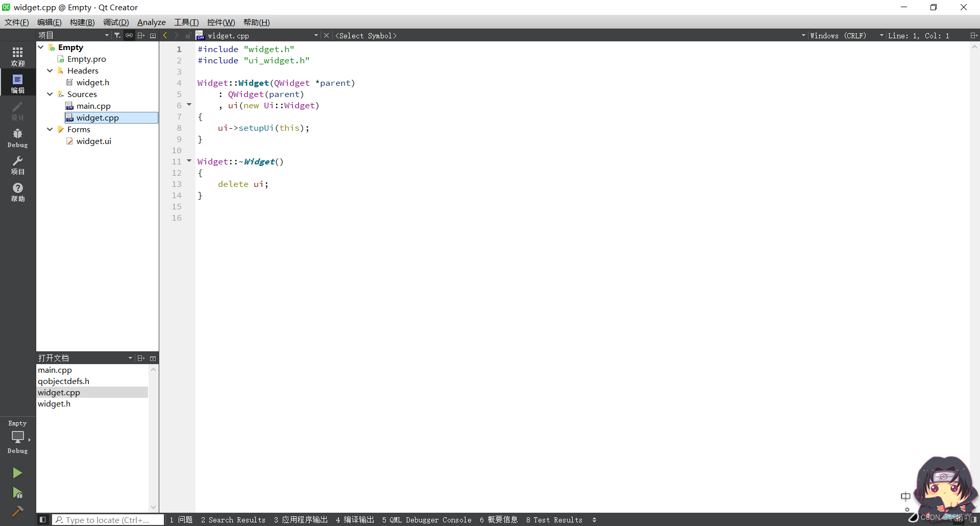Show the 2 Search Results pane
The width and height of the screenshot is (980, 526).
(x=233, y=520)
